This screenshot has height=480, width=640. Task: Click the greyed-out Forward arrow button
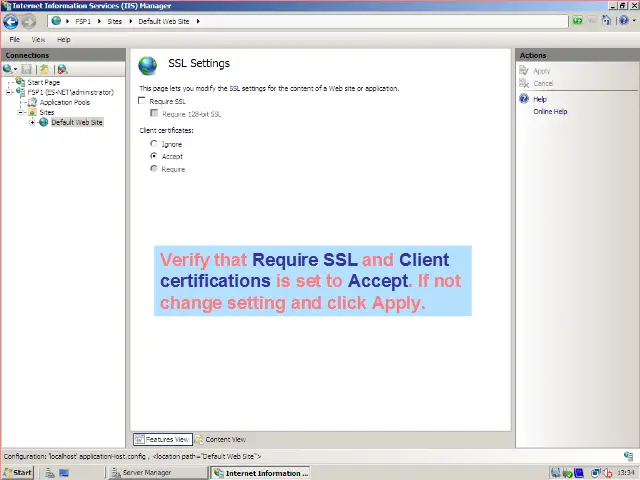tap(29, 22)
